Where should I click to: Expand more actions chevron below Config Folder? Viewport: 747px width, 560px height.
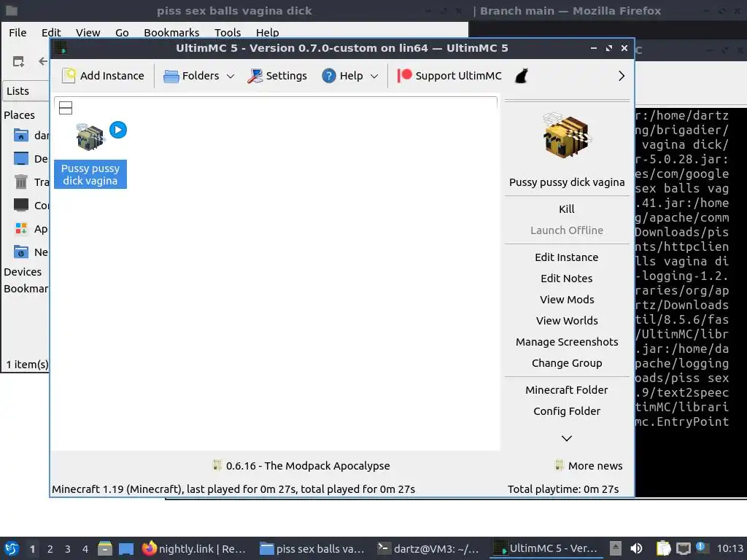tap(566, 438)
